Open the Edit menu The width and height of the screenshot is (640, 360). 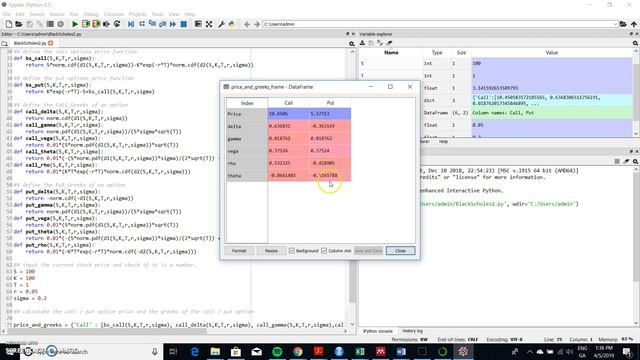click(x=20, y=14)
